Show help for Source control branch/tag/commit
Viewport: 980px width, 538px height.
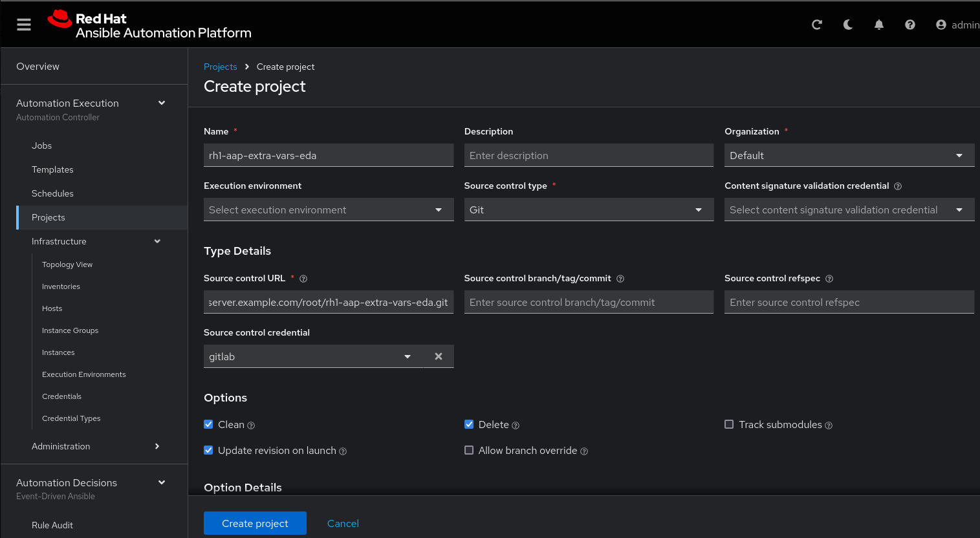620,279
